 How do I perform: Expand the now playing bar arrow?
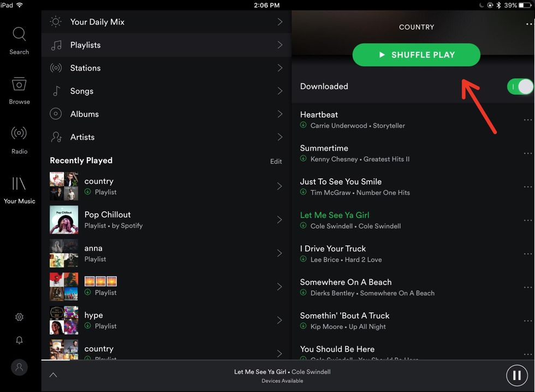click(x=53, y=375)
